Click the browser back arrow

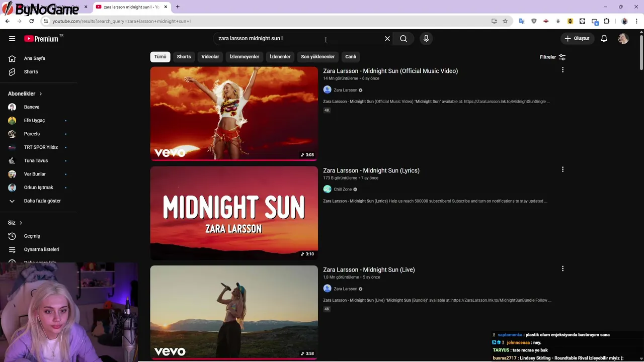point(7,21)
